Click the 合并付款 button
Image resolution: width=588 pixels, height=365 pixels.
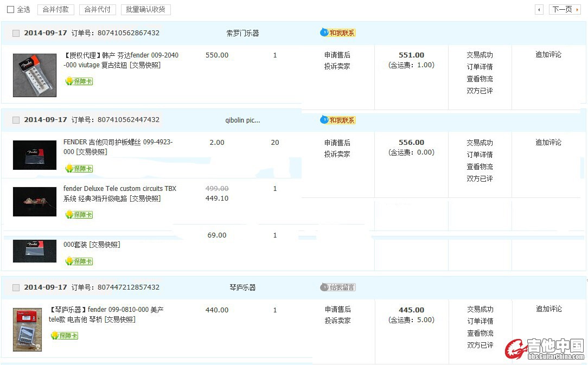[x=56, y=9]
